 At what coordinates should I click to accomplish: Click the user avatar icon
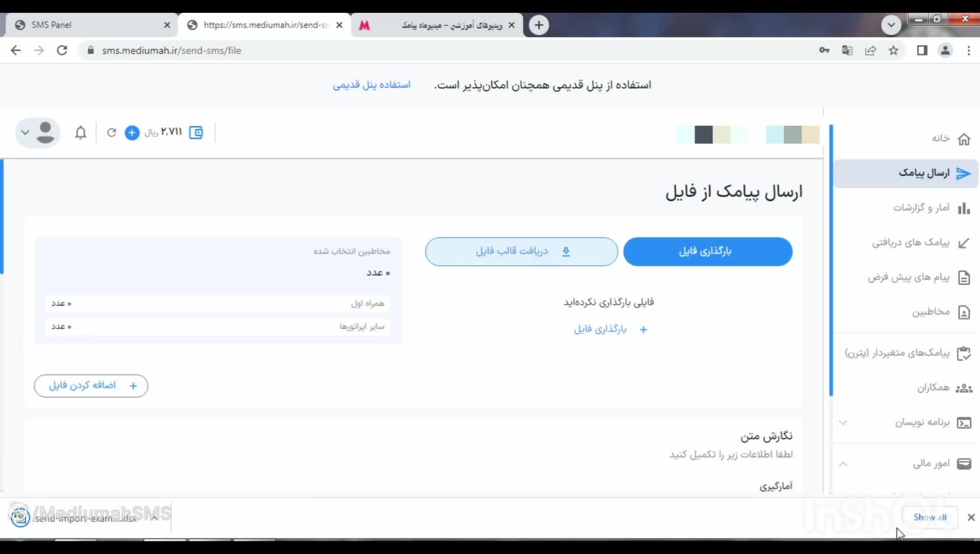(46, 132)
